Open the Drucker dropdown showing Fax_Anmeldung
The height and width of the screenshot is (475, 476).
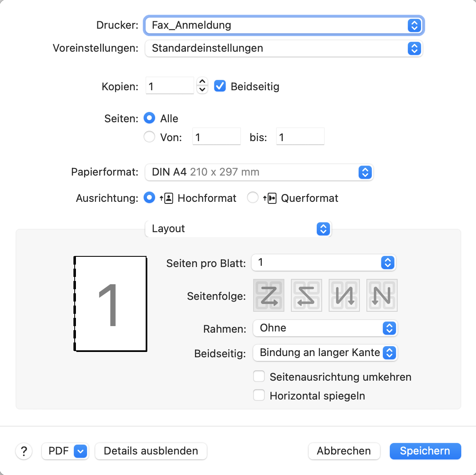284,25
